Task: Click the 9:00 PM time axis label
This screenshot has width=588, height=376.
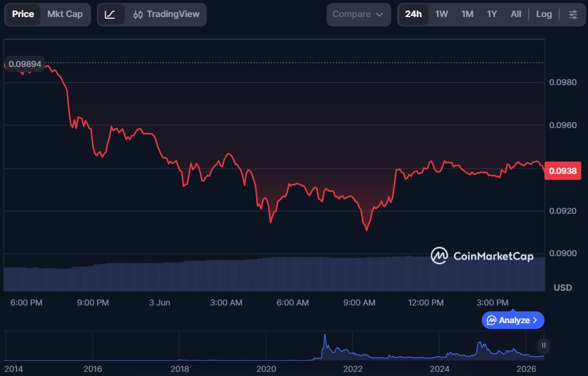Action: [93, 303]
